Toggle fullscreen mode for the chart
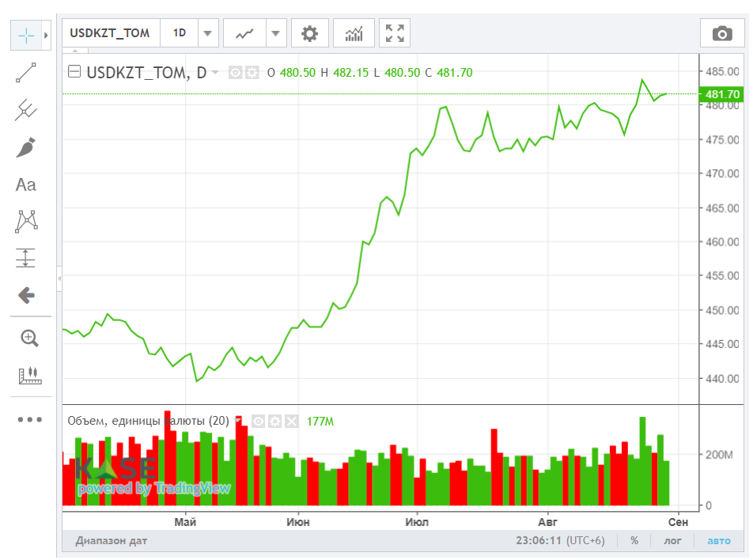Screen dimensions: 753x560 tap(395, 33)
